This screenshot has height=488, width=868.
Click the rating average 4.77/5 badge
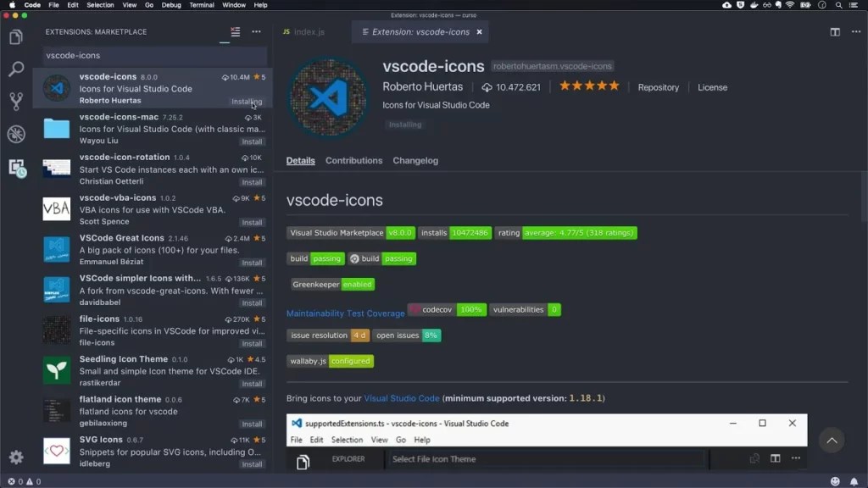point(565,233)
